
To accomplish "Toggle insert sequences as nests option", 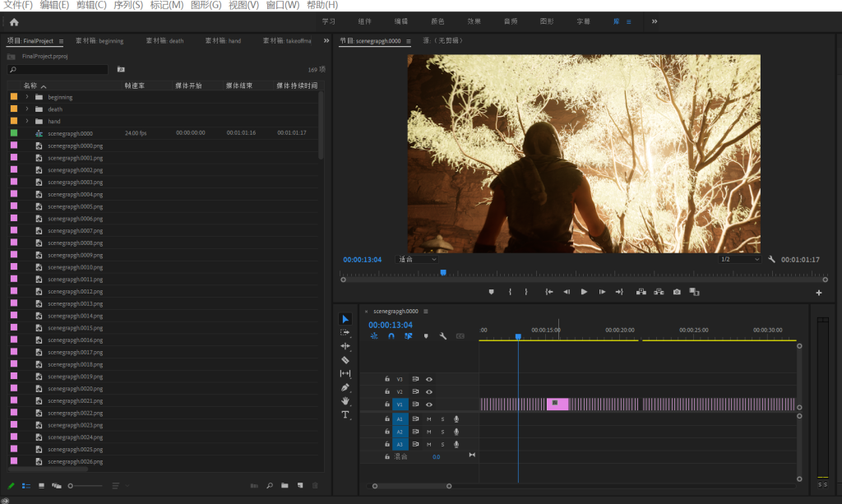I will (374, 336).
